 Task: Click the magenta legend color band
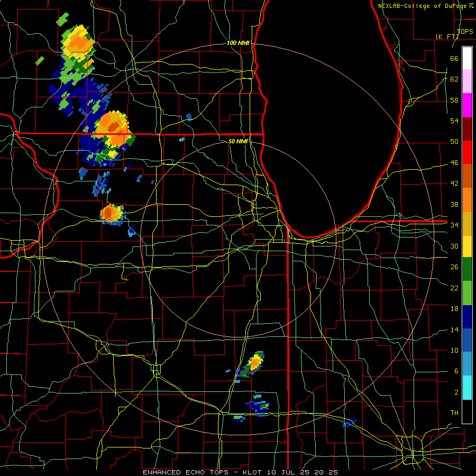(467, 105)
